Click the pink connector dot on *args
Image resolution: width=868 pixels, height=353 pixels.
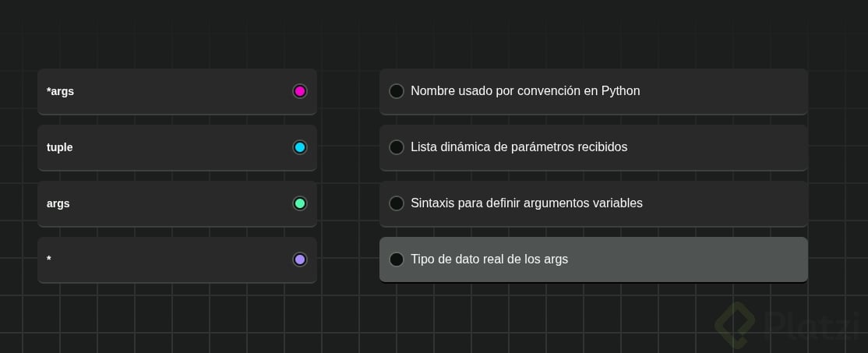pos(300,91)
